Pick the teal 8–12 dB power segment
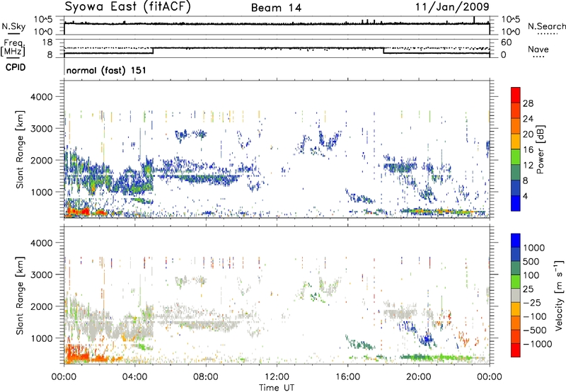The image size is (566, 392). click(516, 173)
